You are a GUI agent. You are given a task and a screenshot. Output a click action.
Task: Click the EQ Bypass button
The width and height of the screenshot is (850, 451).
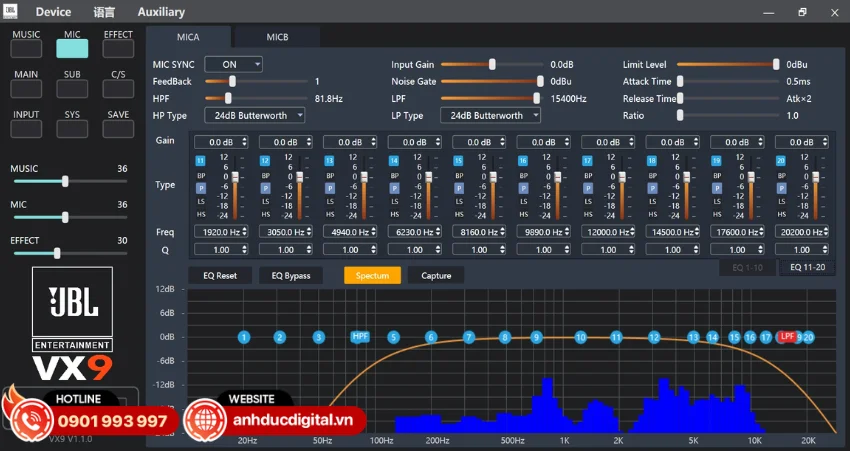click(291, 275)
